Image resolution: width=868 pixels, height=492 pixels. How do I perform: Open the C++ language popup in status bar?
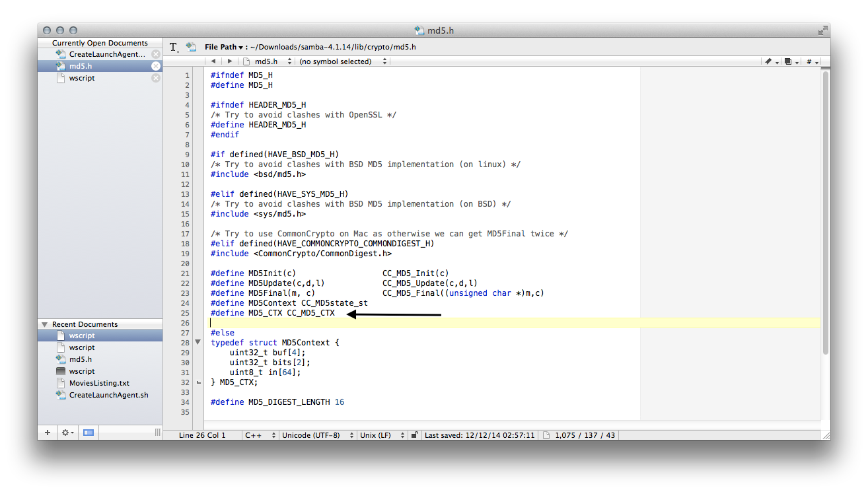click(260, 435)
